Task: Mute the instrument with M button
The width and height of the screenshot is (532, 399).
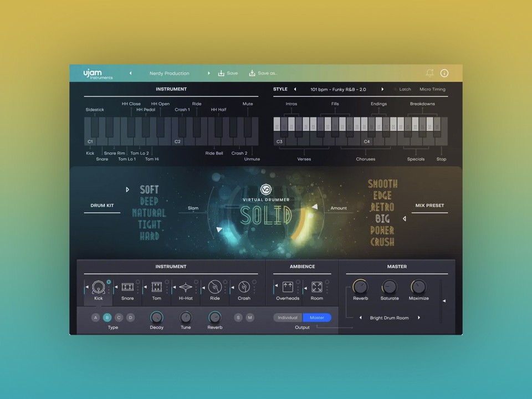Action: (x=250, y=318)
